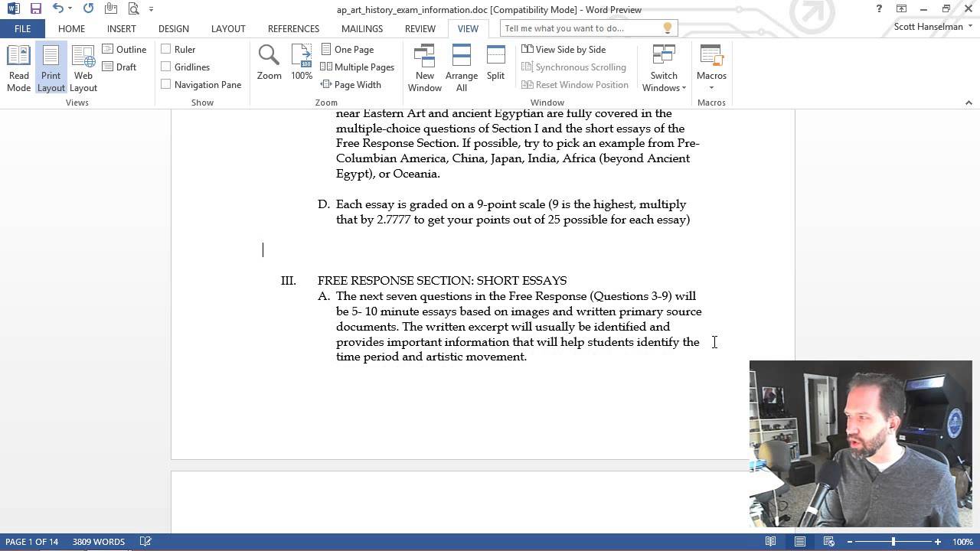The height and width of the screenshot is (551, 980).
Task: Set zoom to 100% via ribbon button
Action: (x=302, y=63)
